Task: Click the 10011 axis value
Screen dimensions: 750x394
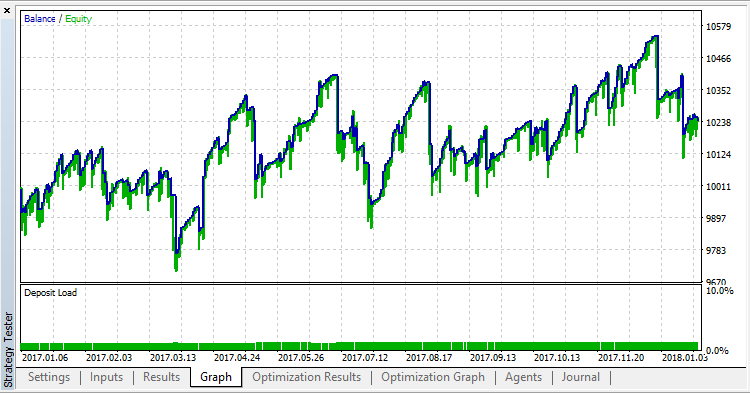Action: (718, 186)
